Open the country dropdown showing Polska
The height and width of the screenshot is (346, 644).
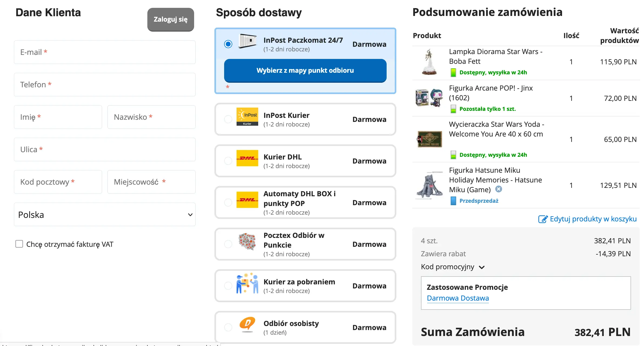click(x=105, y=214)
